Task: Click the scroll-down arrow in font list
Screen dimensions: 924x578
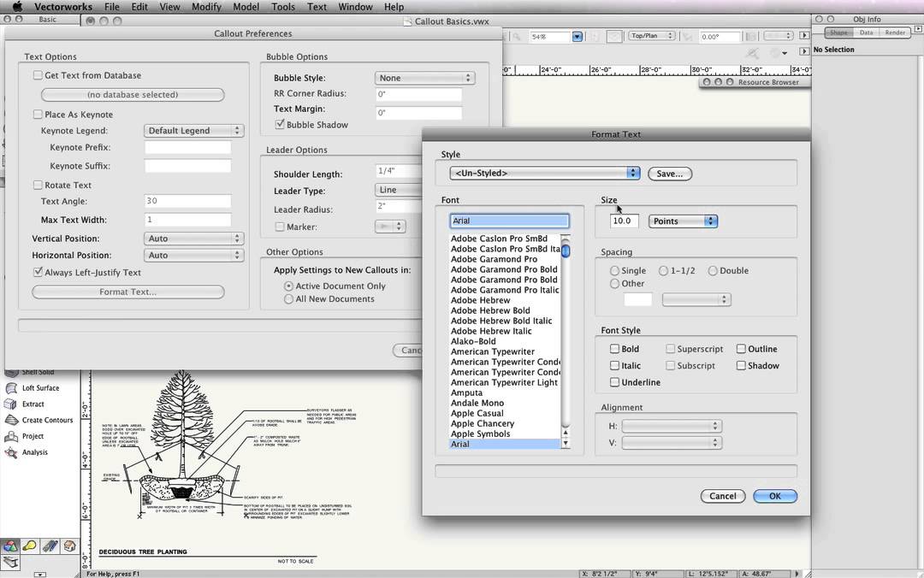Action: coord(566,444)
